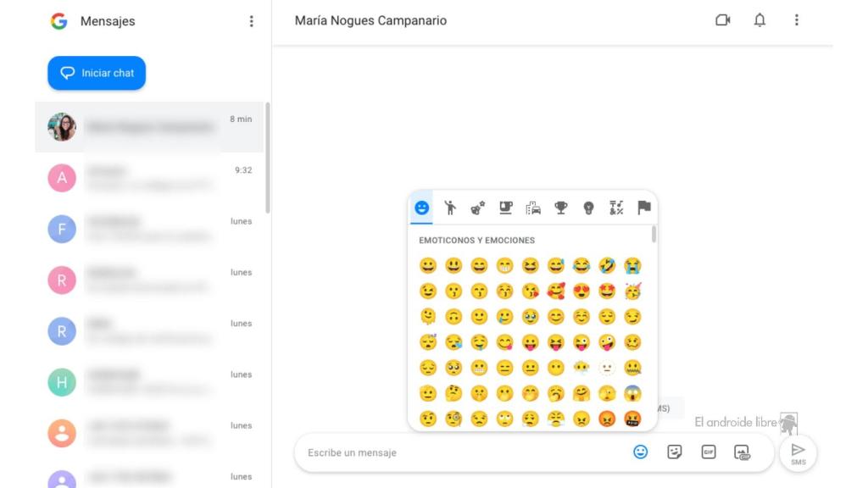The width and height of the screenshot is (868, 488).
Task: Switch to Flags emoji tab
Action: pos(644,208)
